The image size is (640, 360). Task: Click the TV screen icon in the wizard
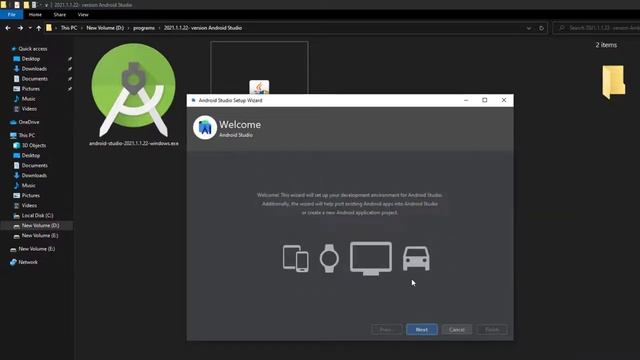371,258
